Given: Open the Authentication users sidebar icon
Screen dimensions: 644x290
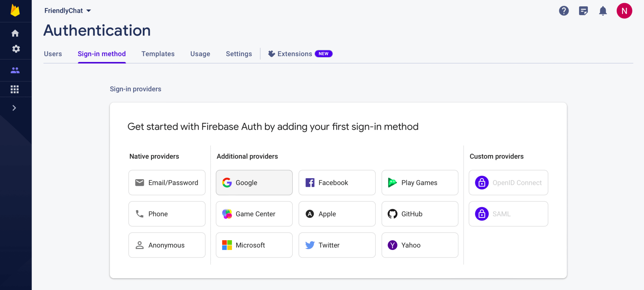Looking at the screenshot, I should [x=15, y=70].
